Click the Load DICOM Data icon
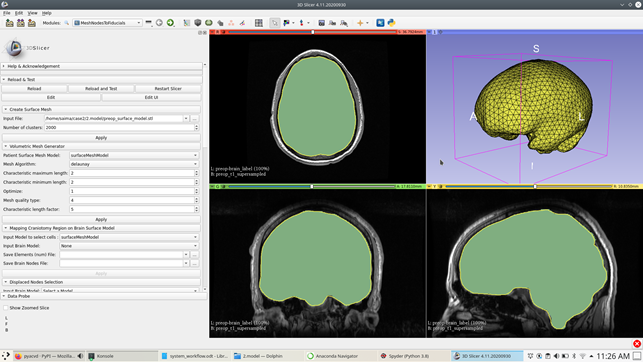The image size is (643, 362). 21,23
